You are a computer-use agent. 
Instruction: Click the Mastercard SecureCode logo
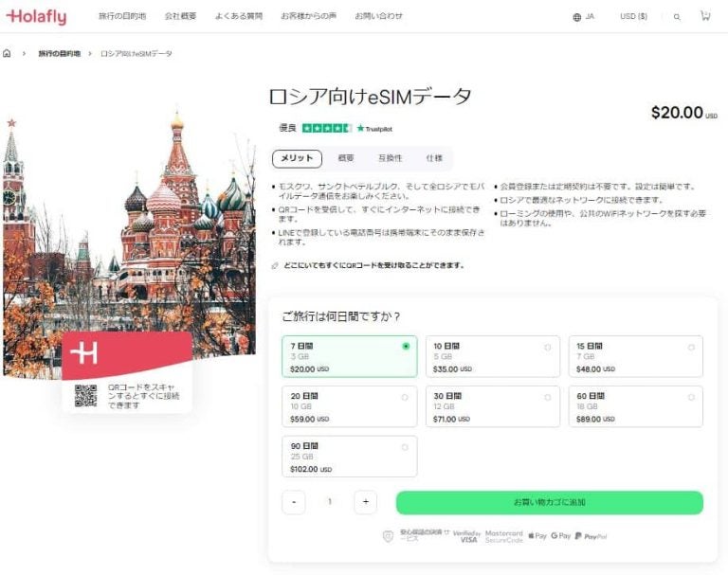[503, 536]
